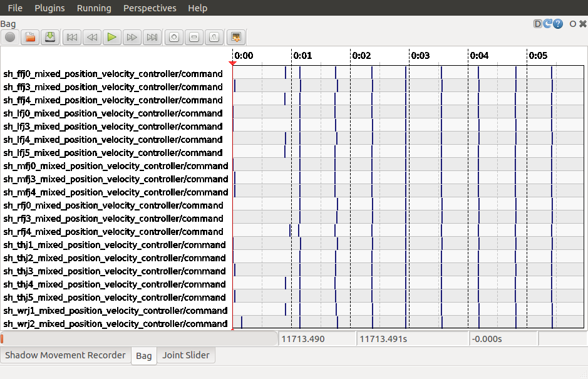Reset timeline zoom to home view
The width and height of the screenshot is (588, 379).
pos(214,37)
